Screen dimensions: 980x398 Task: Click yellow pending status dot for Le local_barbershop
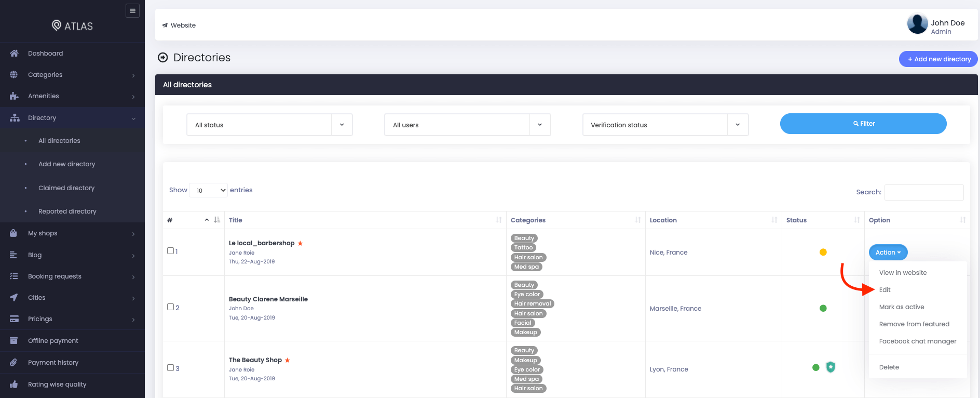pyautogui.click(x=823, y=252)
